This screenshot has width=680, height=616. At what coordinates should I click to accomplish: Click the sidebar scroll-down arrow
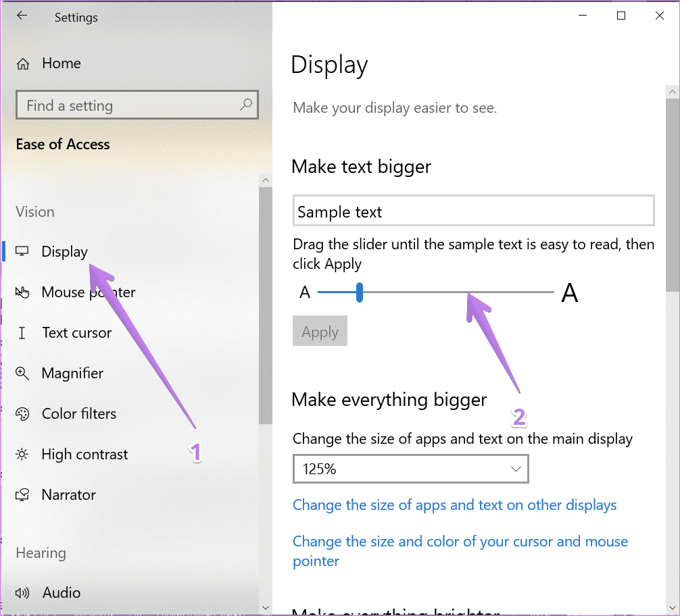[x=266, y=607]
